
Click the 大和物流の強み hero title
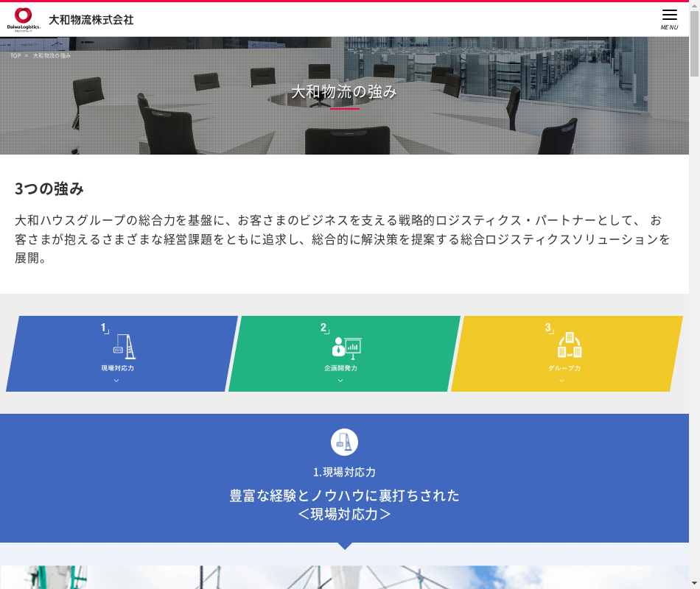344,92
